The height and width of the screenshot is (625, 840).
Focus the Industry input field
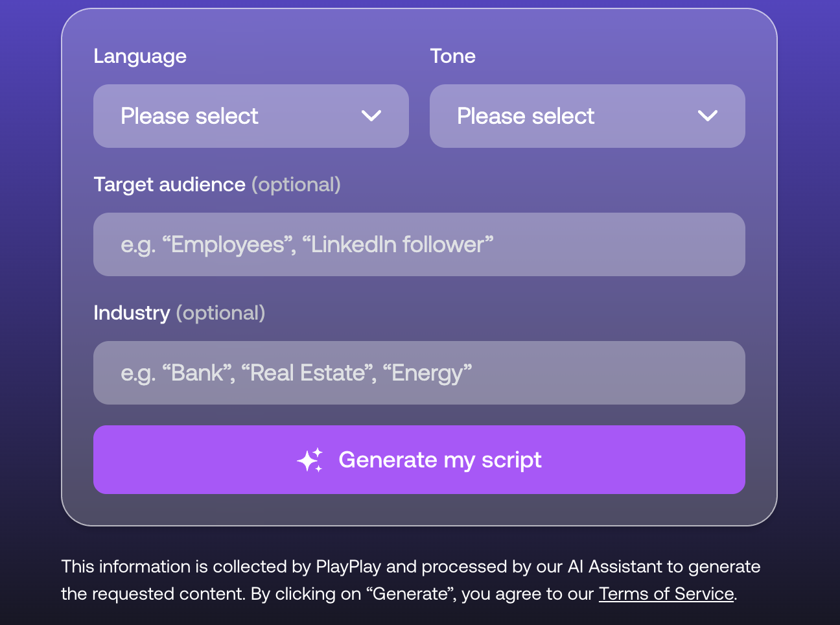click(419, 373)
